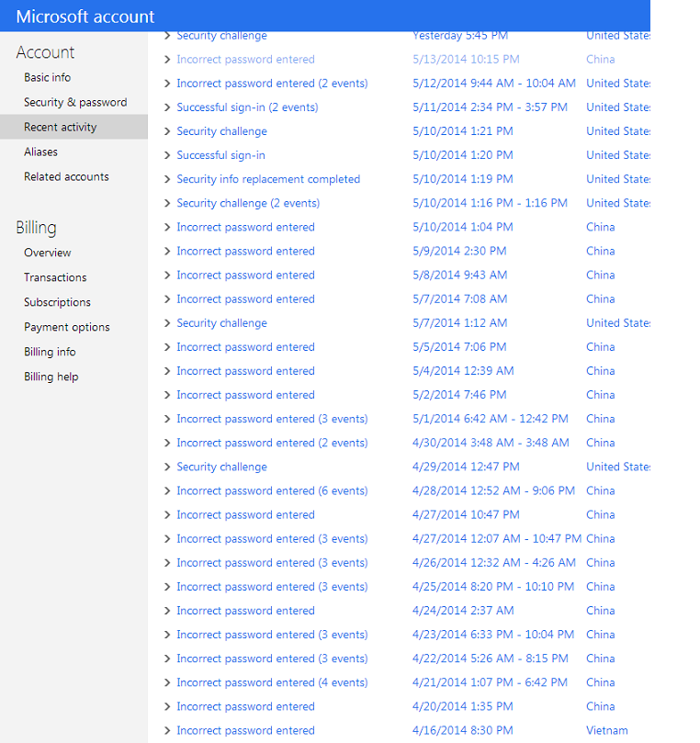Screen dimensions: 700x743
Task: Expand the 4/27/2014 12:07 AM - 10:47 PM row chevron
Action: 167,539
